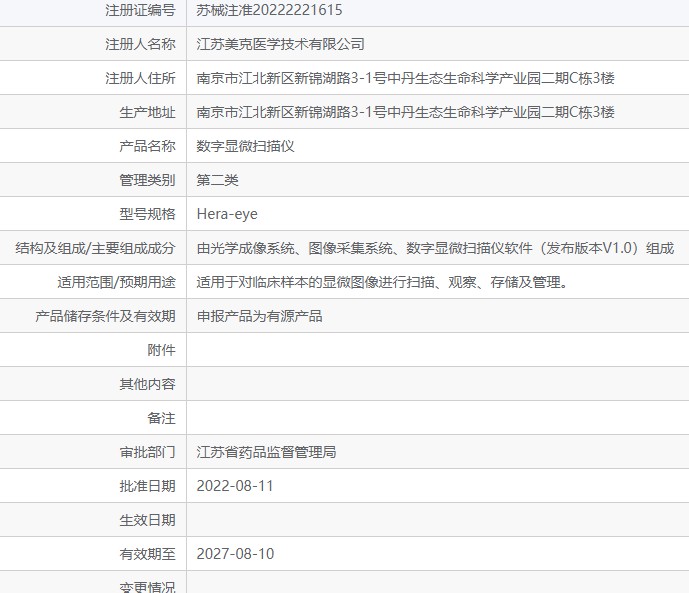Select model value Hera-eye
689x593 pixels.
[x=227, y=214]
